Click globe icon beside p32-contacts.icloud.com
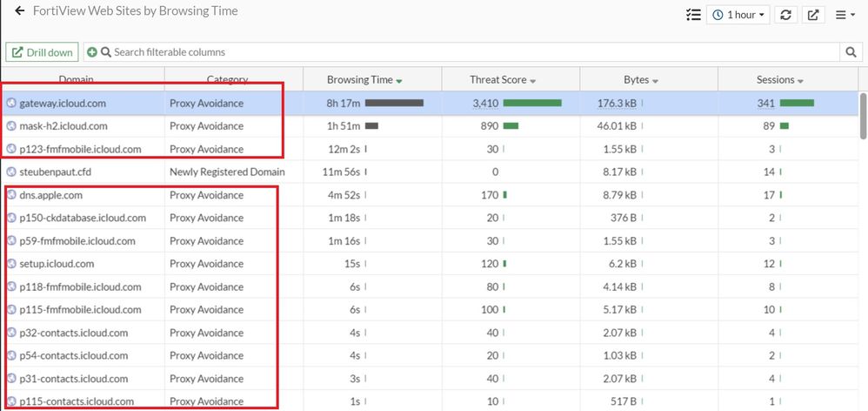The width and height of the screenshot is (868, 411). click(11, 333)
